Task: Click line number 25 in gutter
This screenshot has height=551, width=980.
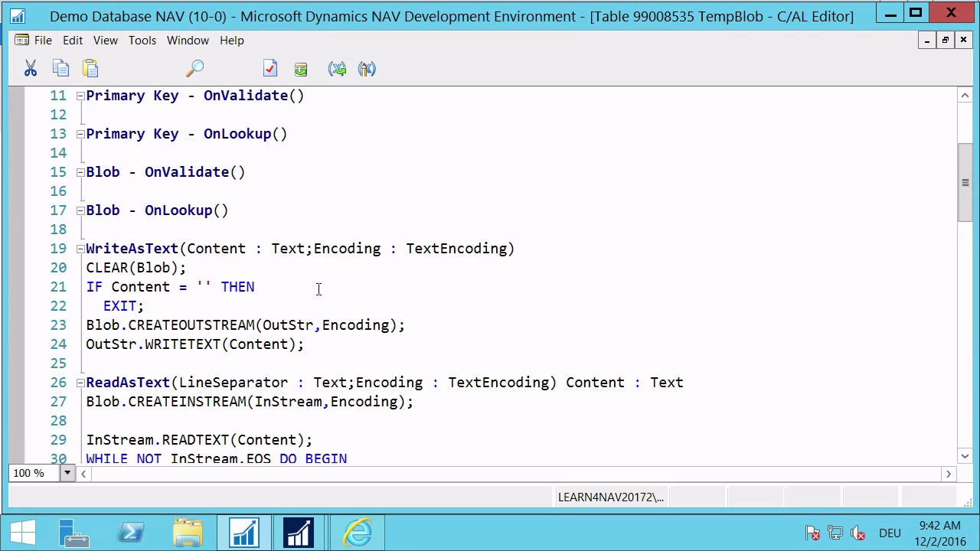Action: [x=58, y=364]
